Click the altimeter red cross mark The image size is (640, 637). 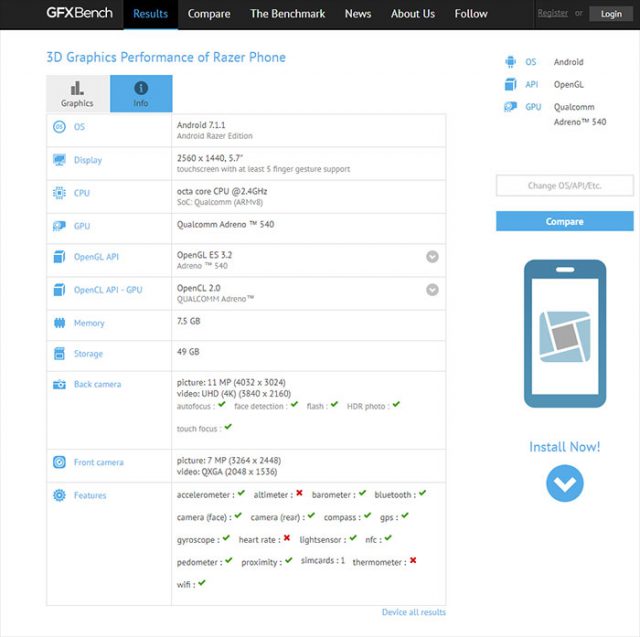(299, 493)
